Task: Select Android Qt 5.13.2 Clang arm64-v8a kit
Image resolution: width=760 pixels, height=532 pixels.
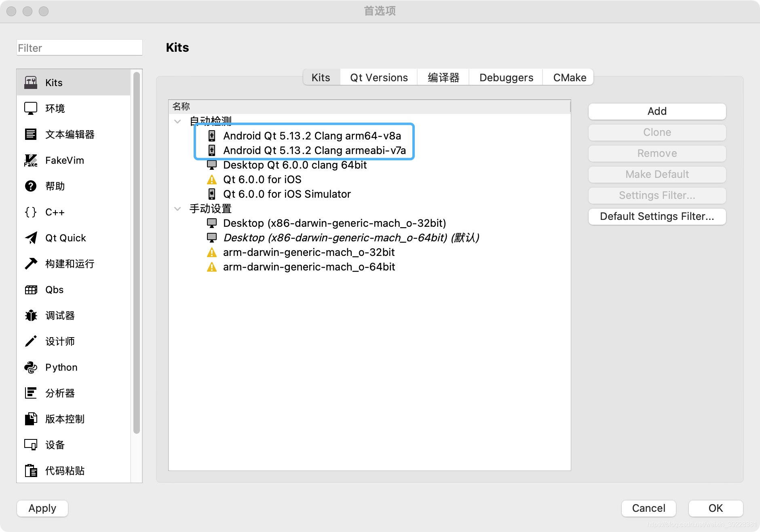Action: click(312, 136)
